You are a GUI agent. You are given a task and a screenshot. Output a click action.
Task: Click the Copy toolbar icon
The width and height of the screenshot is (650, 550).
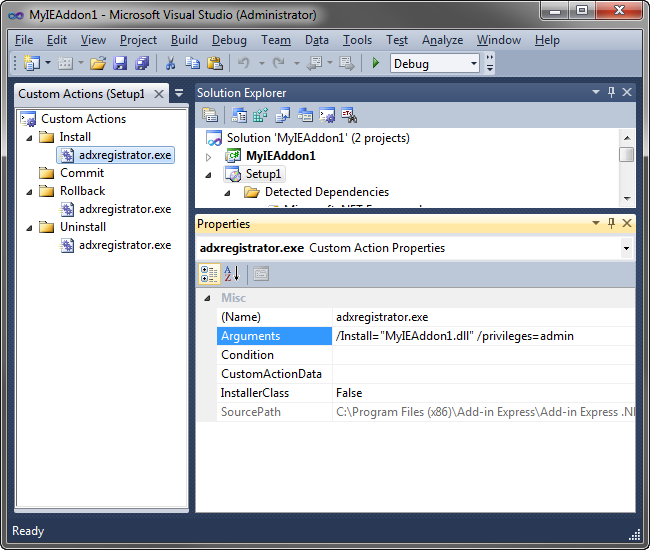[192, 63]
